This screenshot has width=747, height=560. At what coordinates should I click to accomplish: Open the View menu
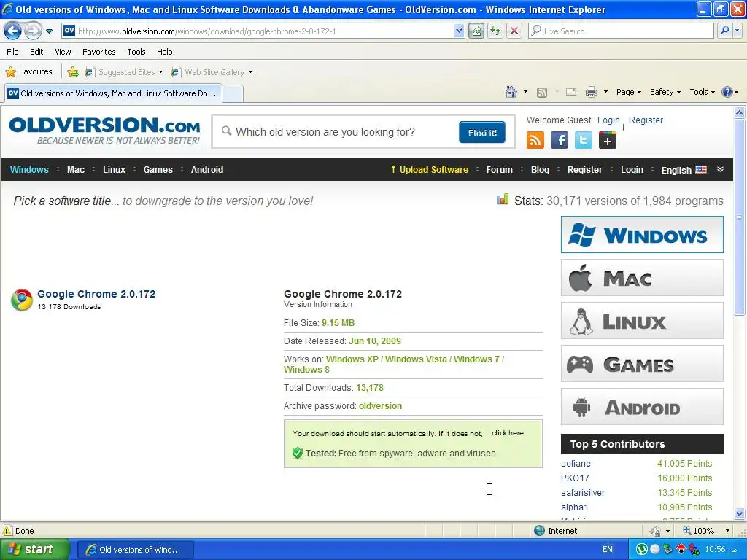[x=63, y=52]
